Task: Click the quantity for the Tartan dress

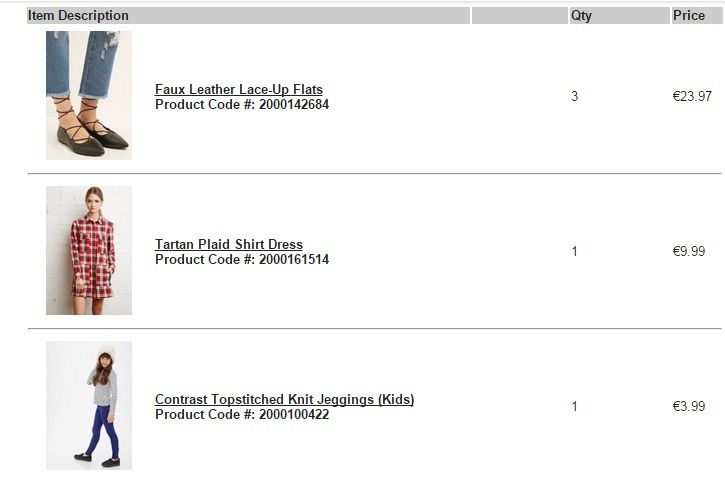Action: coord(575,252)
